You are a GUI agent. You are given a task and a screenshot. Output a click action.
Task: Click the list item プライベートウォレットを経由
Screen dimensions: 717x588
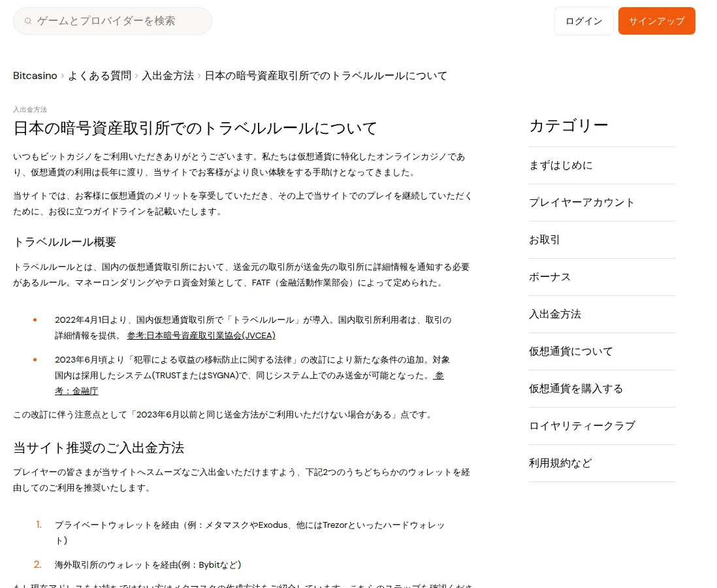pyautogui.click(x=249, y=532)
